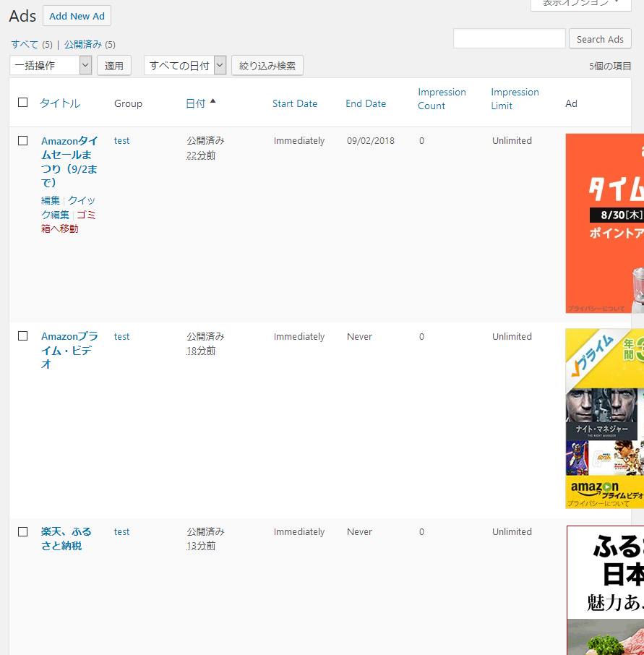644x655 pixels.
Task: Check the Amazonタイムセールまつり row checkbox
Action: [x=23, y=141]
